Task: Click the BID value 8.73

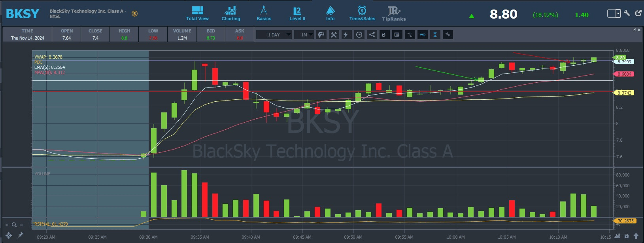Action: coord(211,38)
